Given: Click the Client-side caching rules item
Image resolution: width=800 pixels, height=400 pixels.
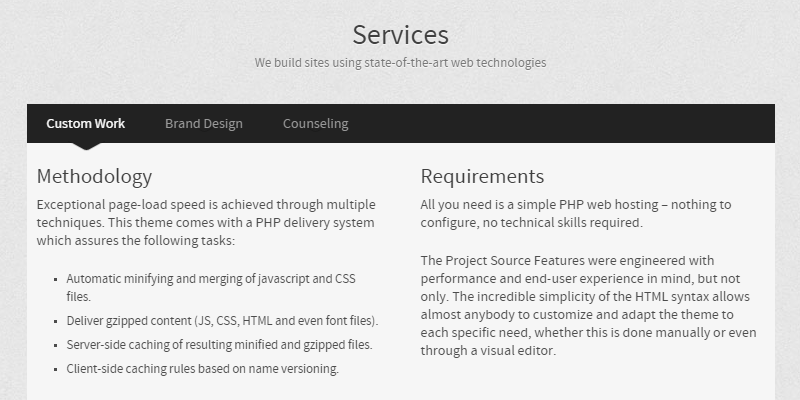Looking at the screenshot, I should 203,369.
